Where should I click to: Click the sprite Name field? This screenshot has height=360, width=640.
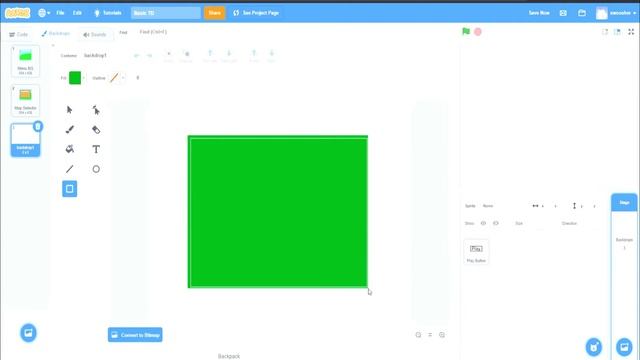502,206
